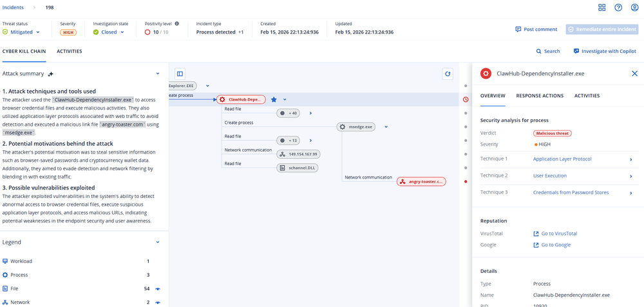This screenshot has height=307, width=644.
Task: Click the apps grid icon in header
Action: tap(601, 8)
